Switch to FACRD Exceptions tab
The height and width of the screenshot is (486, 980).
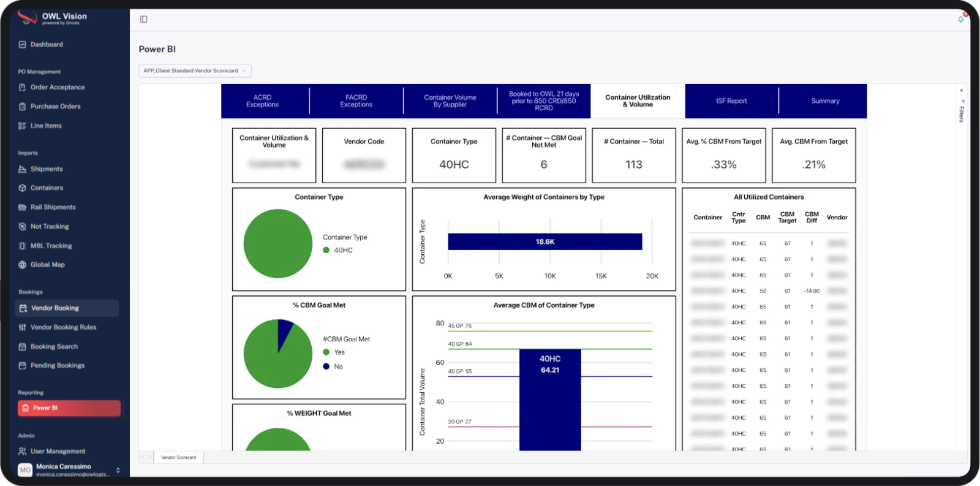(356, 101)
